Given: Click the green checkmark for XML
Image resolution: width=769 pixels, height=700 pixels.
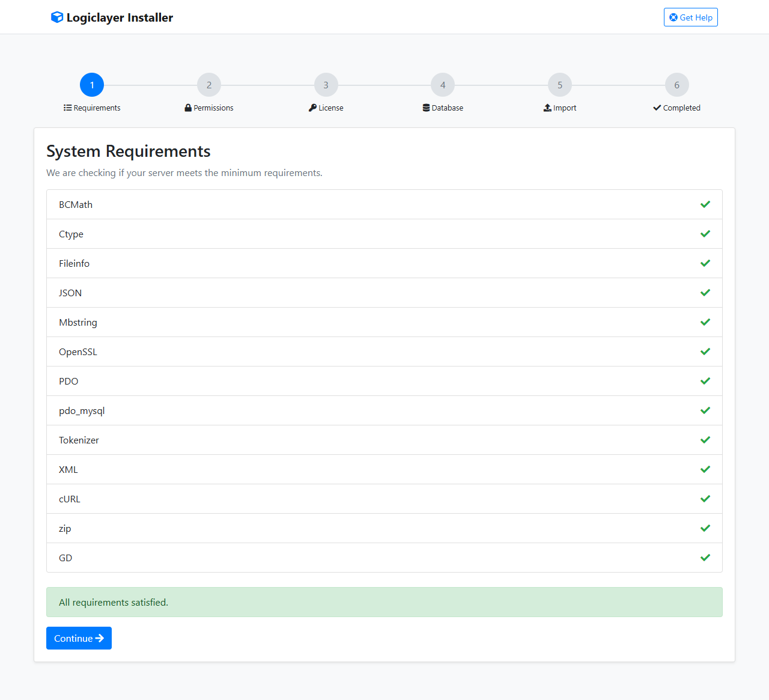Looking at the screenshot, I should [x=705, y=469].
